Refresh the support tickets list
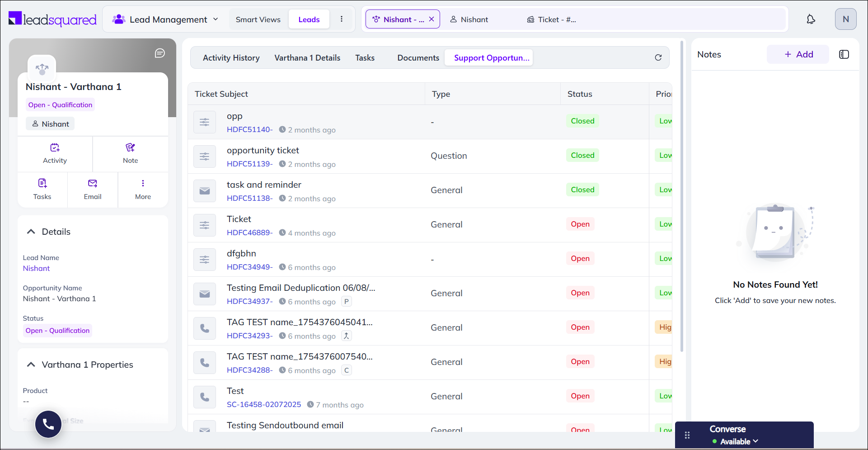Screen dimensions: 868x450 (x=658, y=57)
